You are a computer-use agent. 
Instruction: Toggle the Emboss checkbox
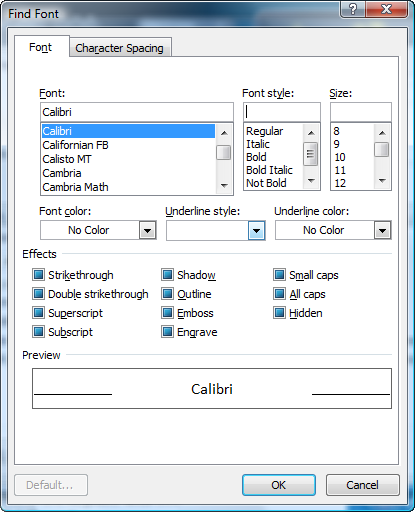(x=167, y=313)
